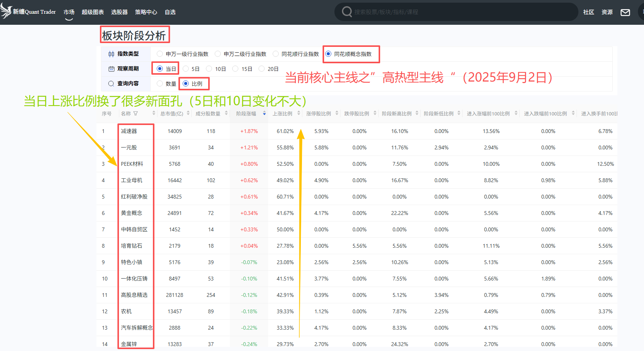The width and height of the screenshot is (644, 351).
Task: Click the sliders icon beside 指数类型
Action: tap(111, 54)
